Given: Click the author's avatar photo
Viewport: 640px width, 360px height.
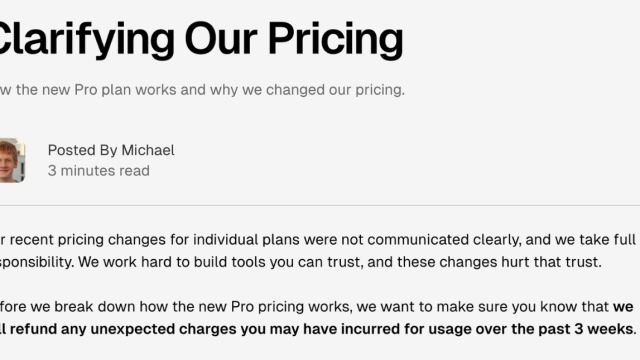Looking at the screenshot, I should (12, 160).
